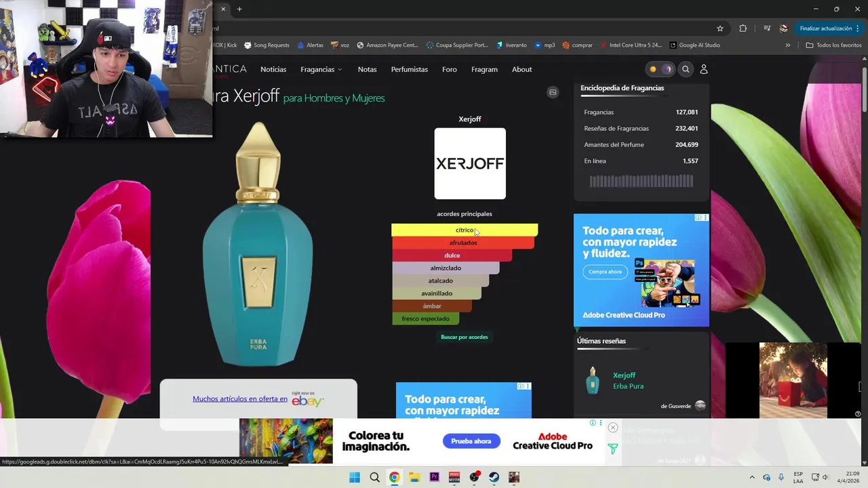868x488 pixels.
Task: Open the Amazon Payee Central bookmark
Action: click(x=387, y=45)
